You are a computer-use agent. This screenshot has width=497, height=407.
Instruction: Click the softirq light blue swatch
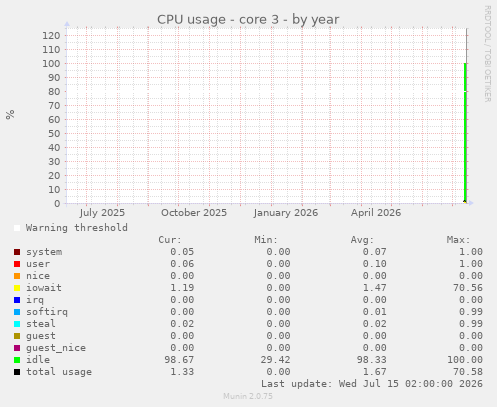(17, 312)
